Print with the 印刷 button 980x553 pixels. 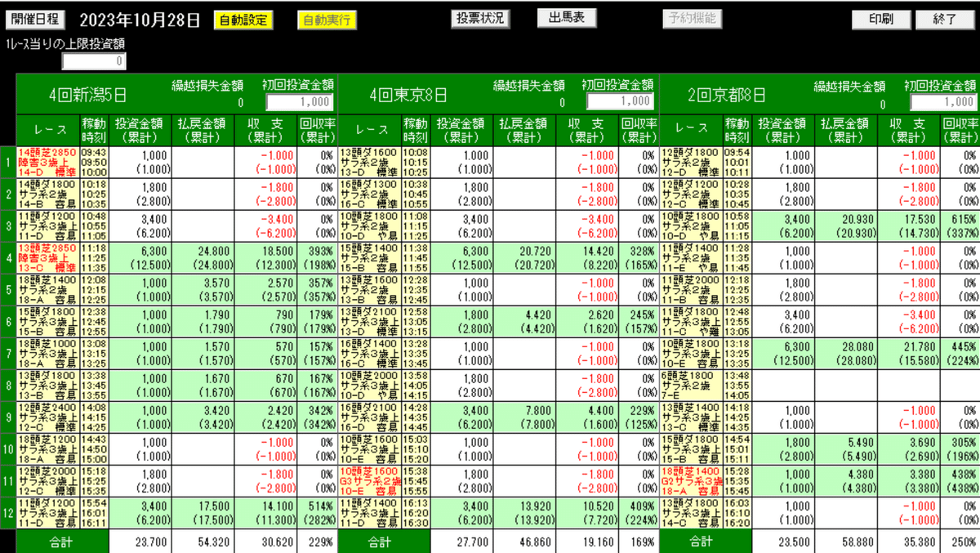coord(881,20)
